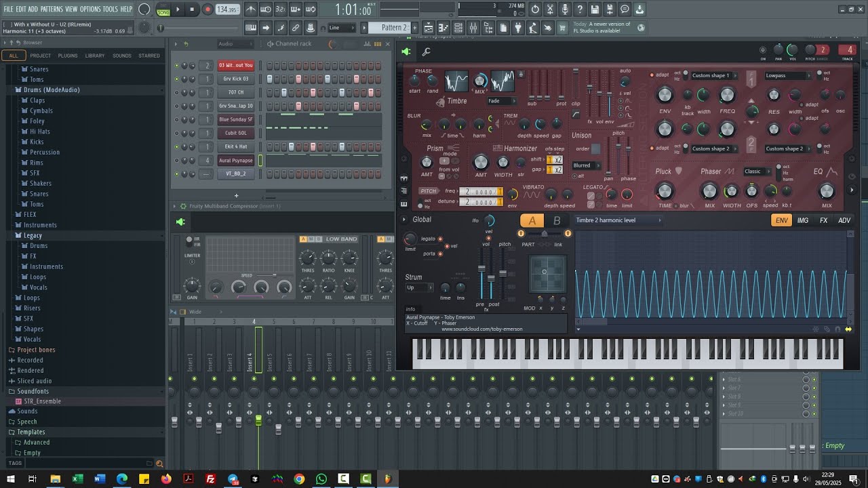Toggle mute LED for Cubit GOL channel

(176, 133)
